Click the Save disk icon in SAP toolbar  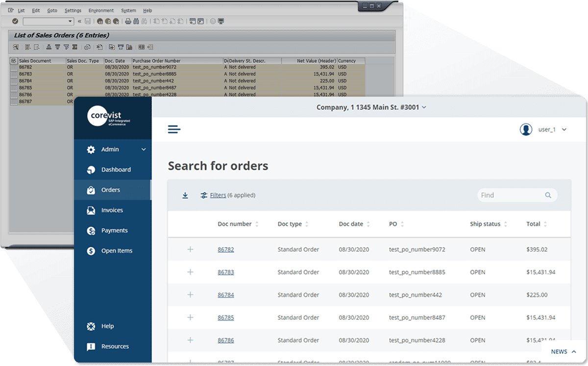click(x=87, y=22)
